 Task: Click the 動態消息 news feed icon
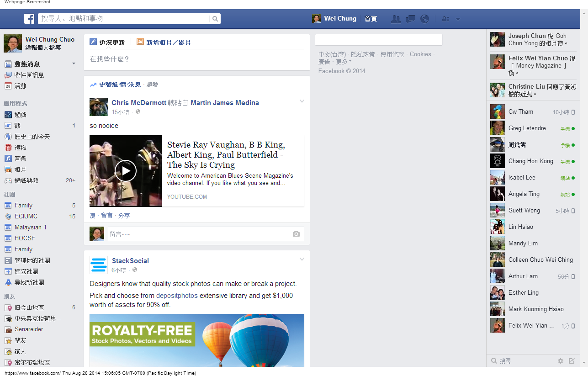[8, 64]
